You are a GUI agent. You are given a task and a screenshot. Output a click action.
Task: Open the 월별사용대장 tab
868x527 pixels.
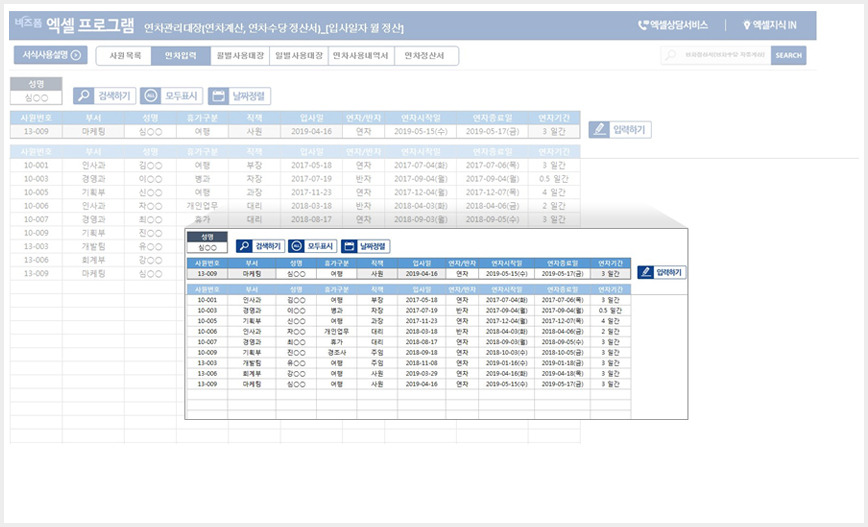pos(240,56)
